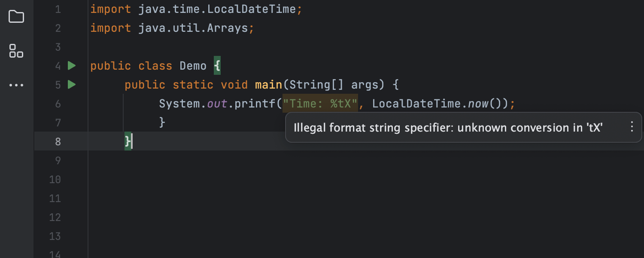Image resolution: width=644 pixels, height=258 pixels.
Task: Click the closing brace on line 8
Action: (127, 141)
